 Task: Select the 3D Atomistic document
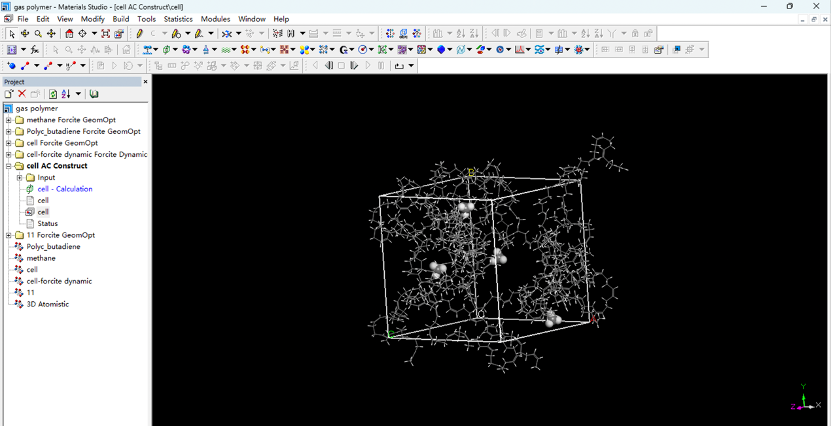click(48, 305)
